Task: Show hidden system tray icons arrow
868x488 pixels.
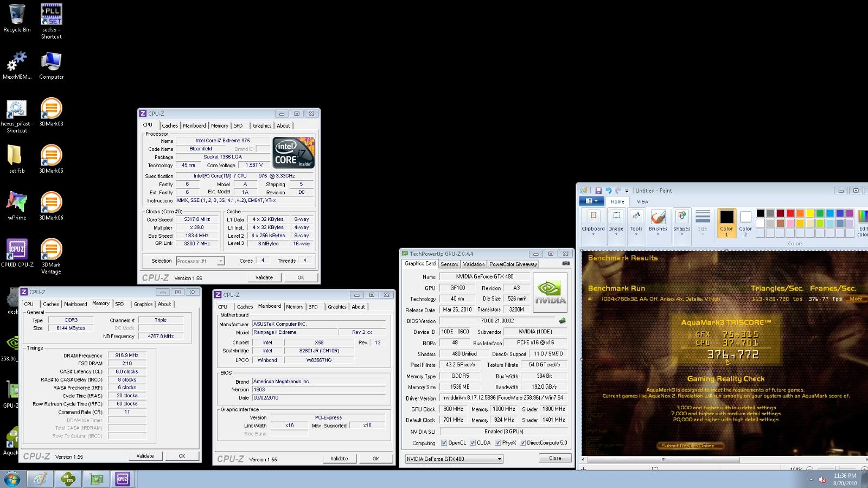Action: [812, 480]
